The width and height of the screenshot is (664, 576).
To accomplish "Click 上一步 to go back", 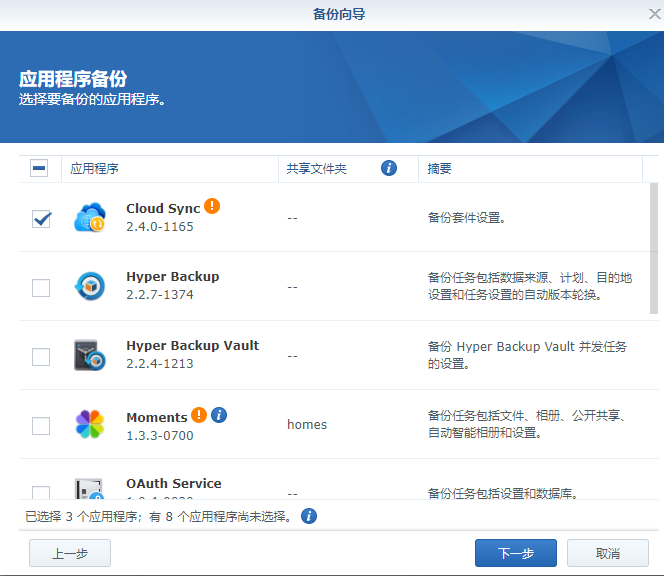I will click(70, 553).
